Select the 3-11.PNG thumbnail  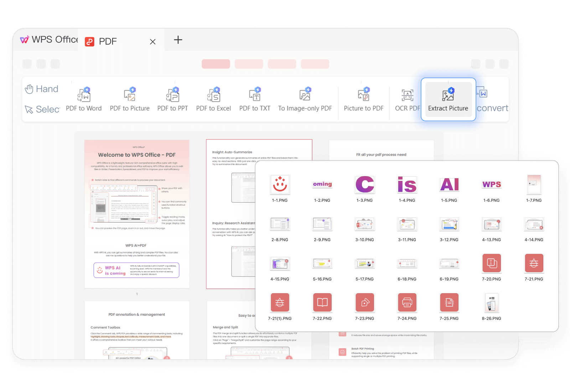coord(407,224)
